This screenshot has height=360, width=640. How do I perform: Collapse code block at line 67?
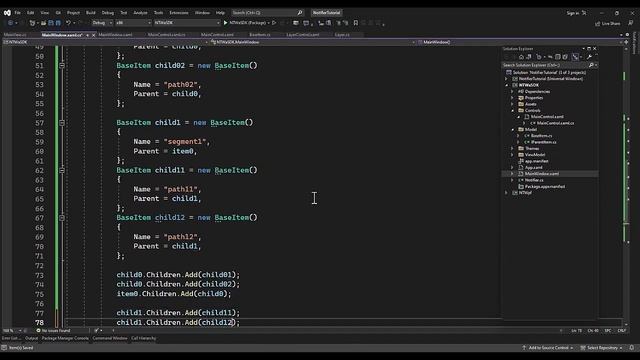pyautogui.click(x=62, y=218)
